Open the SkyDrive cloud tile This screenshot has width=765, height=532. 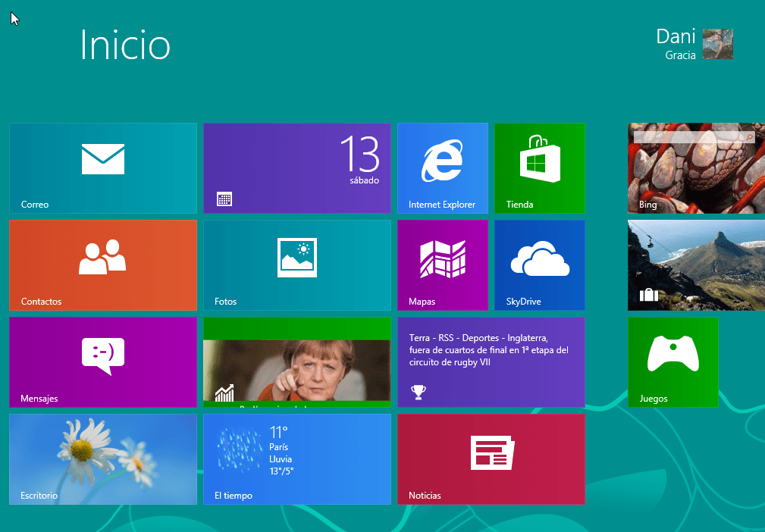[x=540, y=265]
